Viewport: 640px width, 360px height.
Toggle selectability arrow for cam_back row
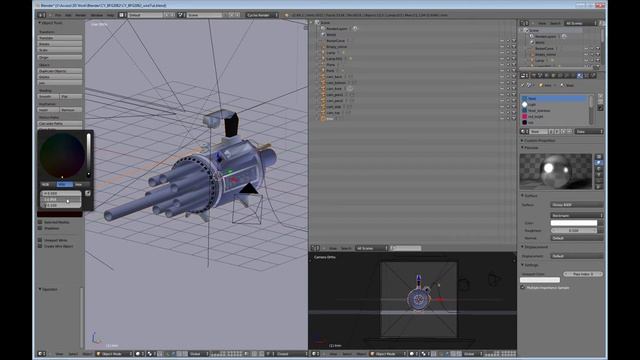point(508,77)
